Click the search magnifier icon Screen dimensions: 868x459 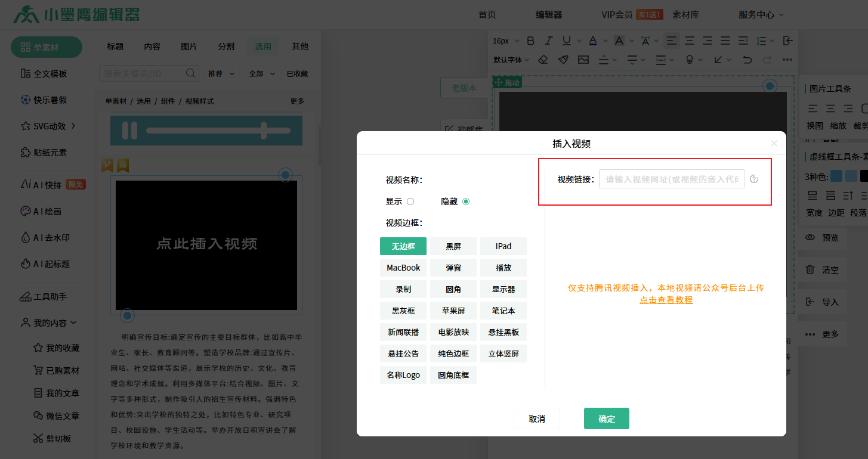click(191, 73)
